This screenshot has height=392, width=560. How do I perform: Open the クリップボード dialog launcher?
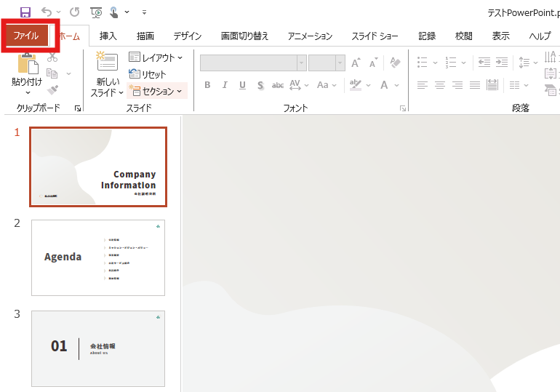pos(78,108)
